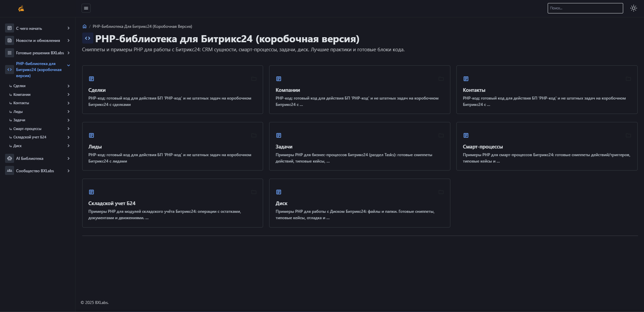Click the document icon on Диск card
The image size is (644, 312).
pyautogui.click(x=279, y=192)
